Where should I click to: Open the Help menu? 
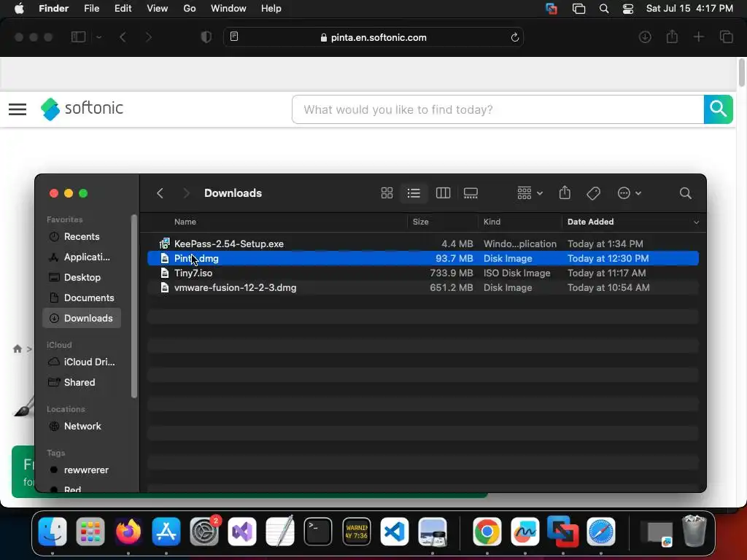point(271,9)
